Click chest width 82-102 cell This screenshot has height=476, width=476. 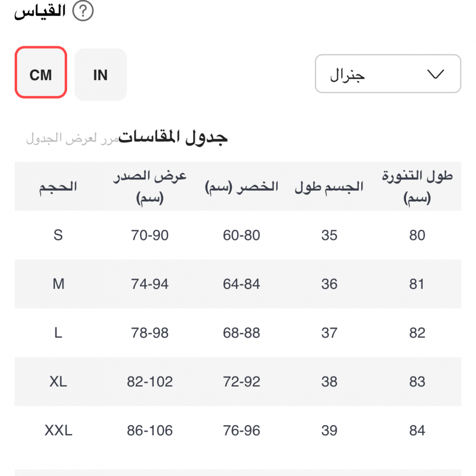(x=149, y=382)
